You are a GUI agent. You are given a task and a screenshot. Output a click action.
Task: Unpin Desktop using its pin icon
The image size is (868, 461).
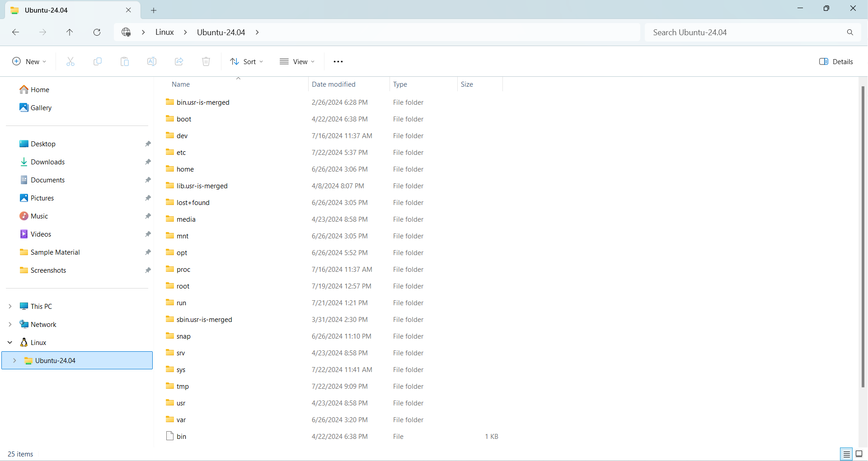(x=148, y=144)
